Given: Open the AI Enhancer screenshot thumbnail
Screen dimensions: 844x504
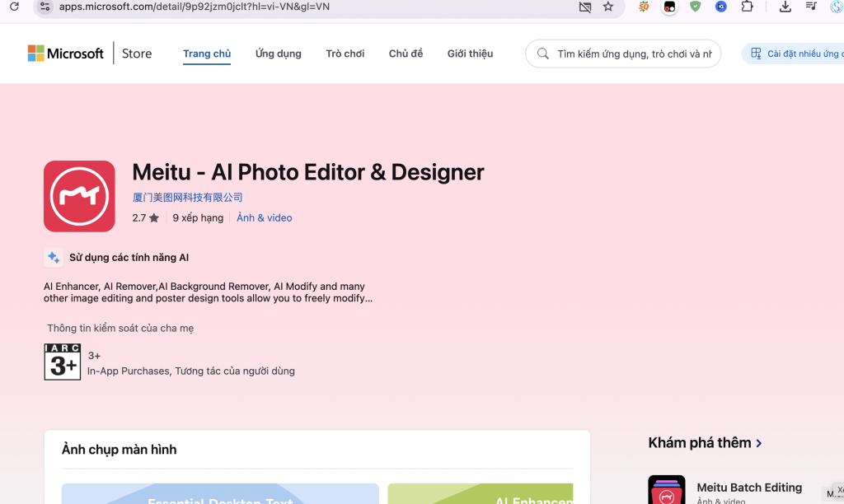Looking at the screenshot, I should click(x=481, y=494).
